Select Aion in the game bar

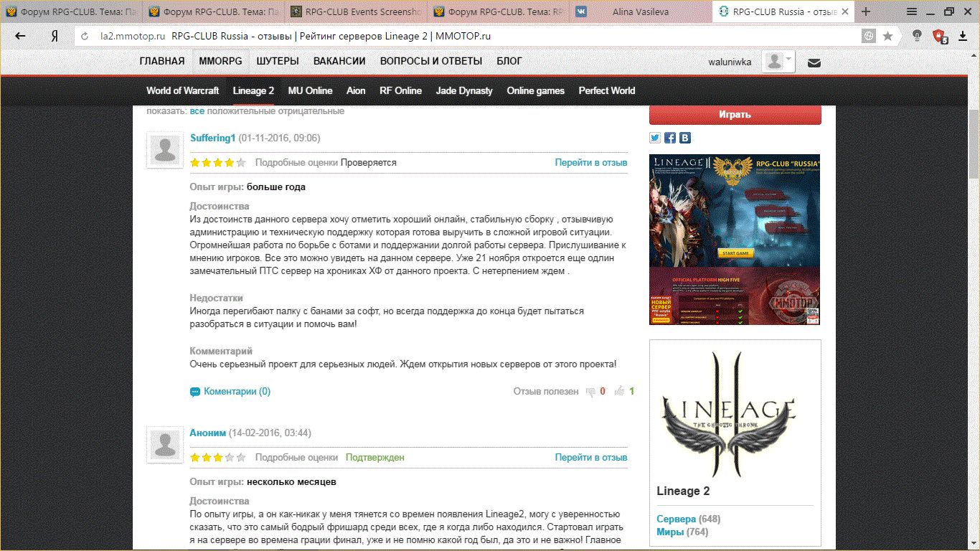click(x=356, y=90)
